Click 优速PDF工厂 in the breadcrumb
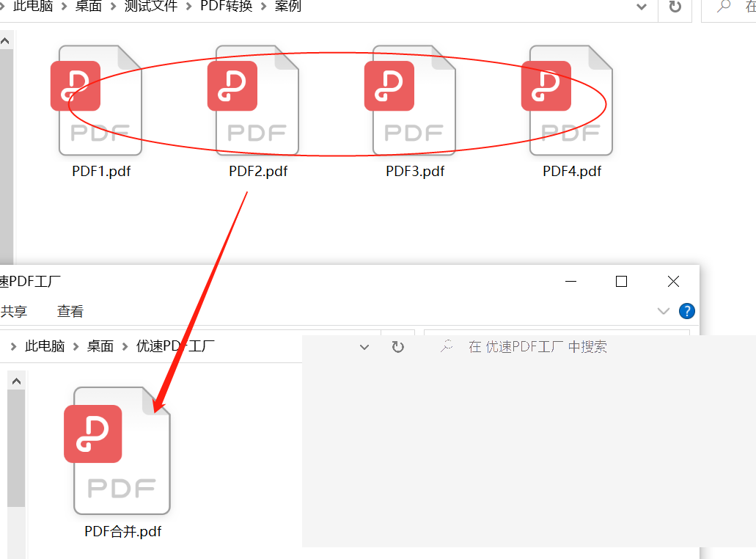Viewport: 756px width, 559px height. [175, 346]
